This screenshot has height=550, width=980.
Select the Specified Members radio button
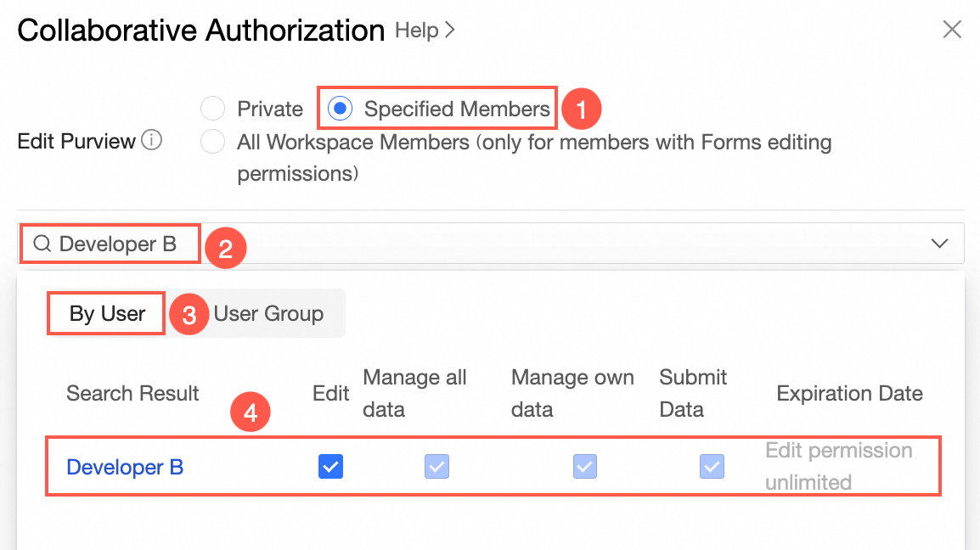coord(341,109)
